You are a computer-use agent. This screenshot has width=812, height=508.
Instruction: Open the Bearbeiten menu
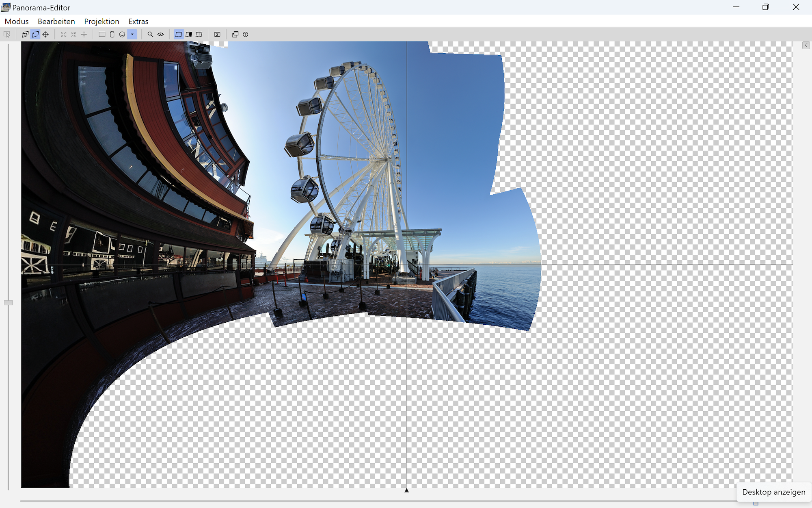pyautogui.click(x=56, y=21)
